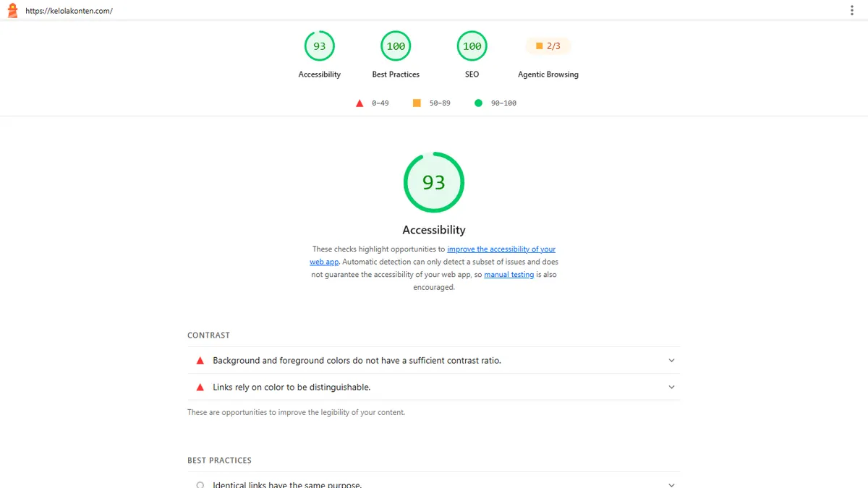The width and height of the screenshot is (868, 488).
Task: Expand the contrast ratio audit chevron
Action: coord(671,360)
